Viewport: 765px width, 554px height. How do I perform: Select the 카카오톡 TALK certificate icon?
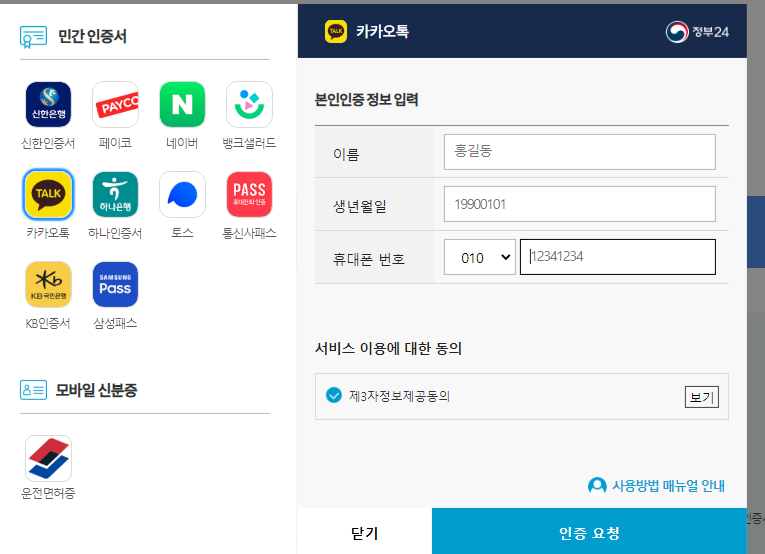[48, 195]
